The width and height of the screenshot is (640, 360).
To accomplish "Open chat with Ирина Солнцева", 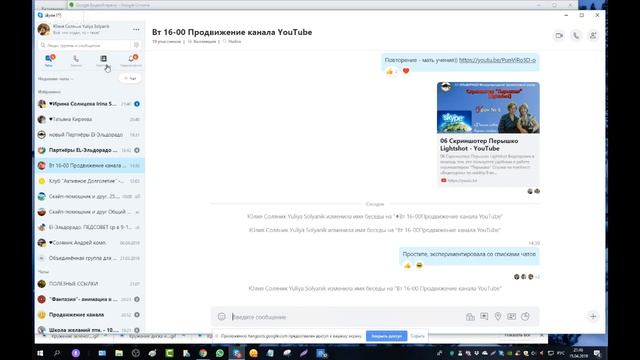I will coord(89,104).
